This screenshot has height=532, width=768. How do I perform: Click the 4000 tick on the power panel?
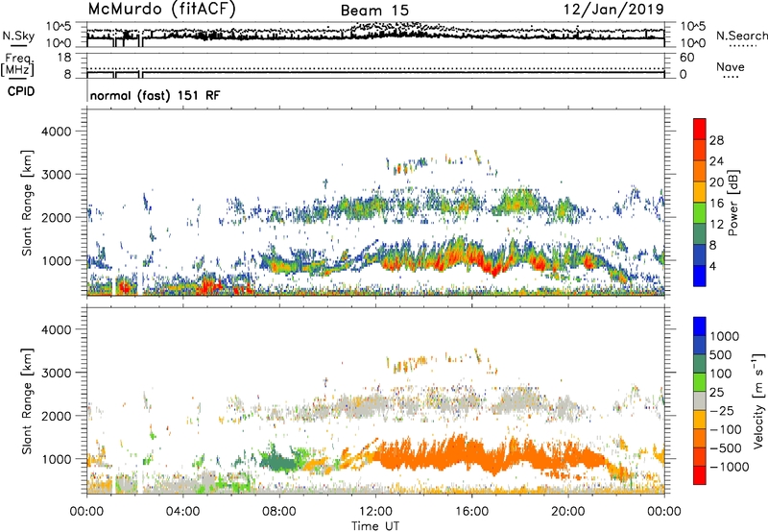pos(56,132)
